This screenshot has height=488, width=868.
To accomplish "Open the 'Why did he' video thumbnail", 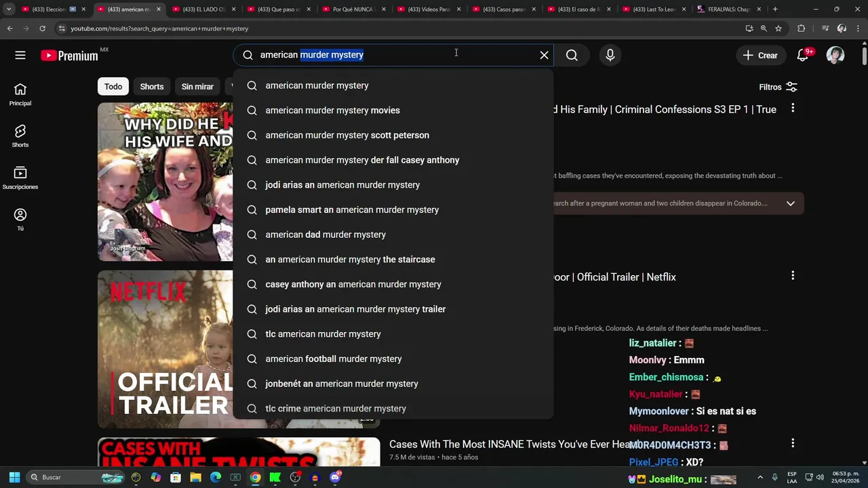I will [165, 182].
